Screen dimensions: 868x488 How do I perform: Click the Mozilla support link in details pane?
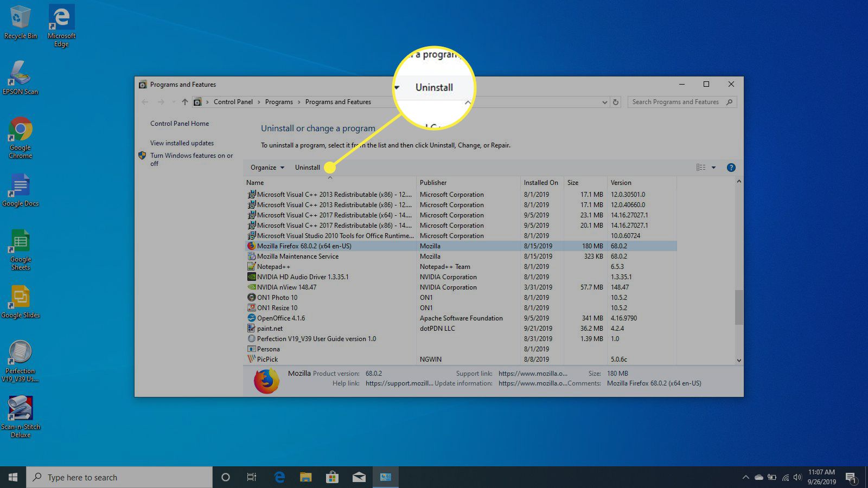point(533,373)
